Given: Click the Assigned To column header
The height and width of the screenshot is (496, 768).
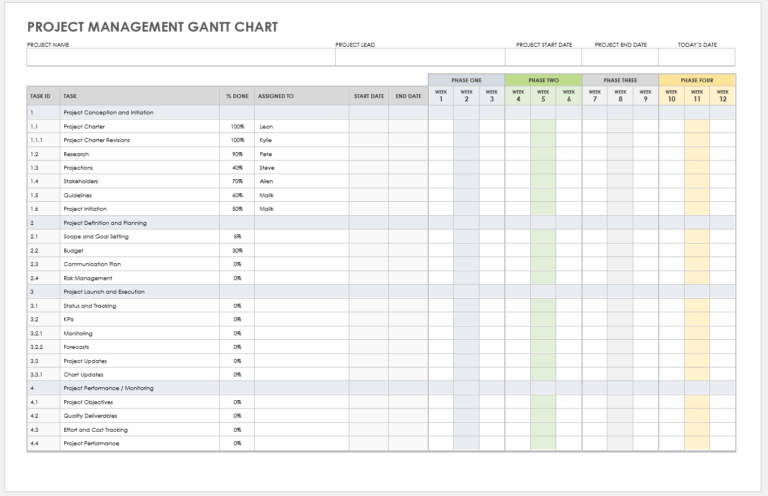Looking at the screenshot, I should (x=302, y=96).
